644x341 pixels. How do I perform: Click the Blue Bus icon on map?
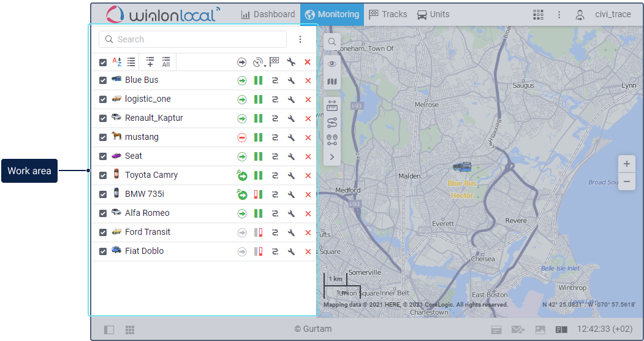462,167
